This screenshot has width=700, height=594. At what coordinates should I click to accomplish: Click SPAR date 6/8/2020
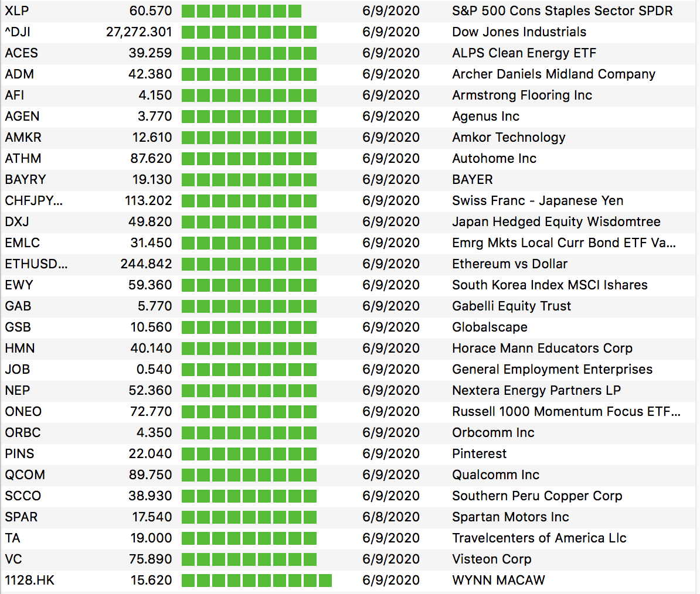pyautogui.click(x=391, y=517)
